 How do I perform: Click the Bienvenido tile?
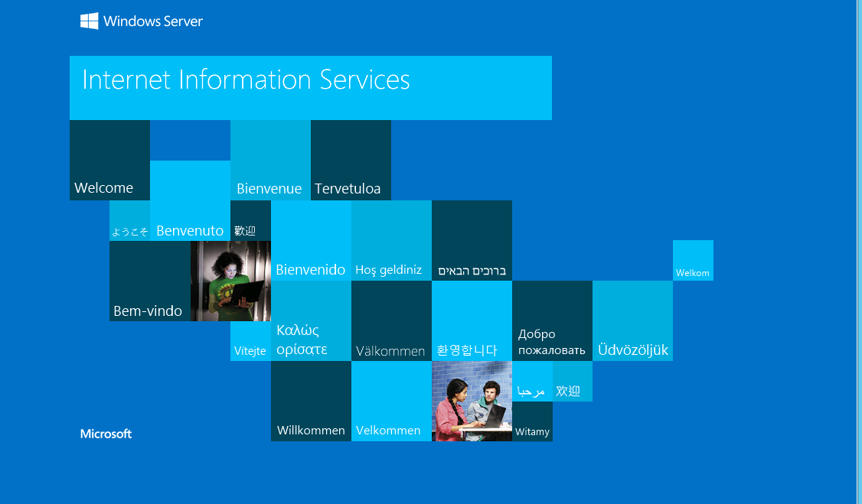311,240
